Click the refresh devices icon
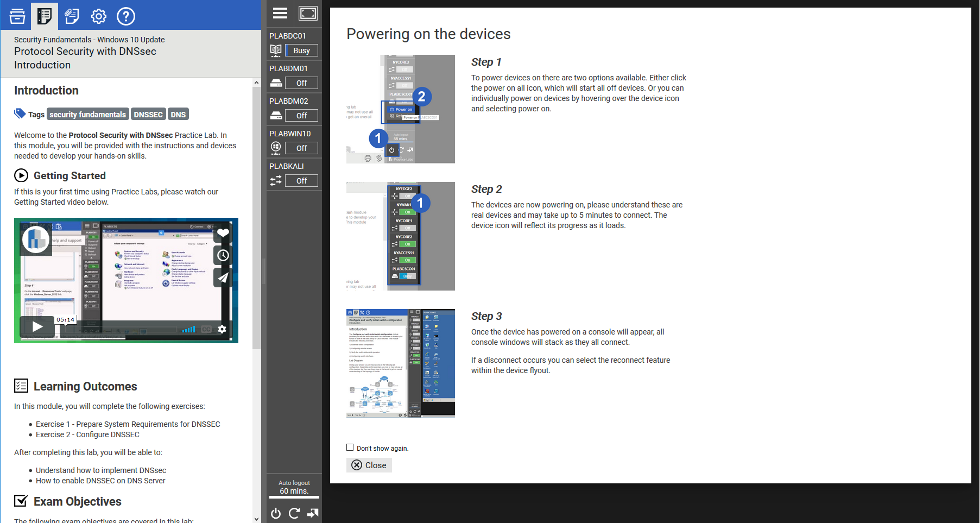Screen dimensions: 980x523 tap(294, 513)
